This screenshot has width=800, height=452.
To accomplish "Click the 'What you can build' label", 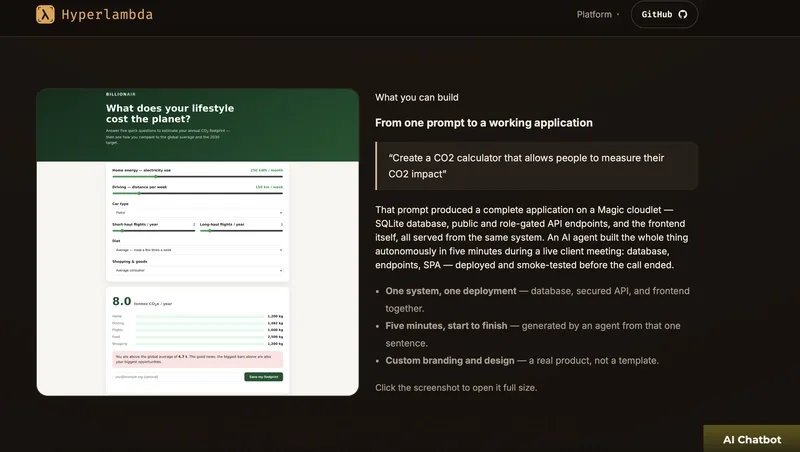I will tap(417, 97).
